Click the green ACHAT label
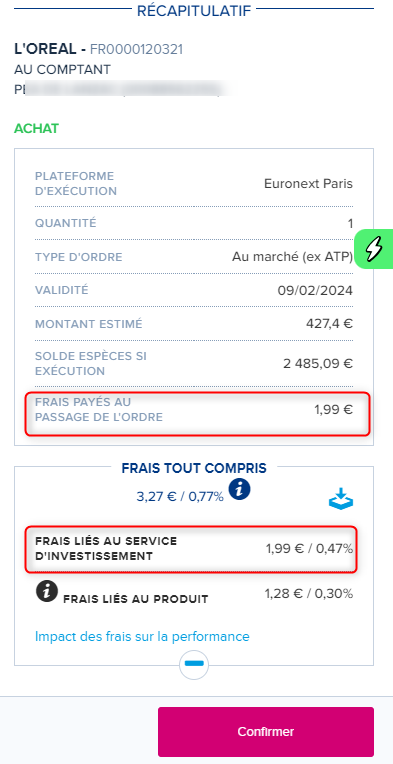The width and height of the screenshot is (393, 764). (x=37, y=129)
